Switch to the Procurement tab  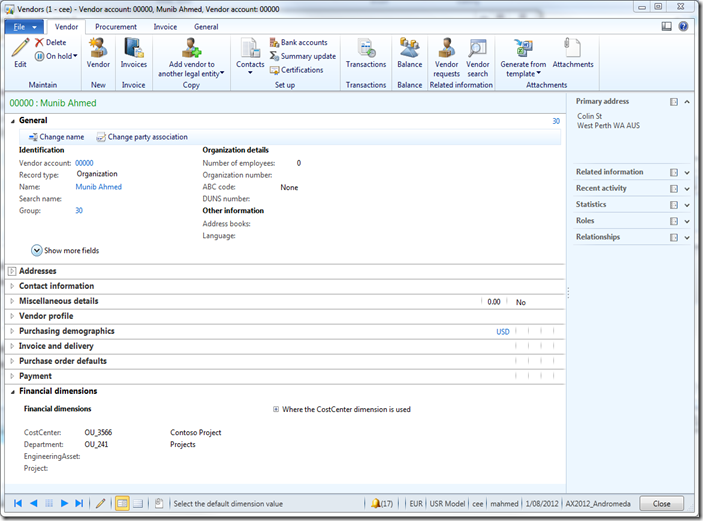116,27
